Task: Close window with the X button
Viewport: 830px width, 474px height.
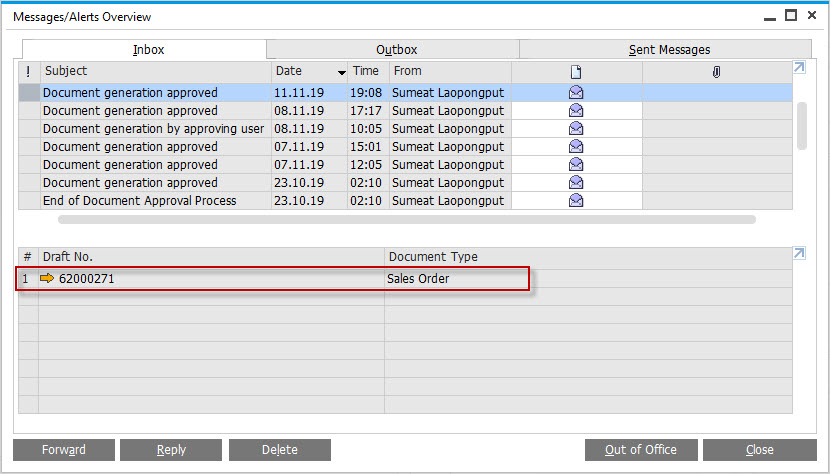Action: click(811, 15)
